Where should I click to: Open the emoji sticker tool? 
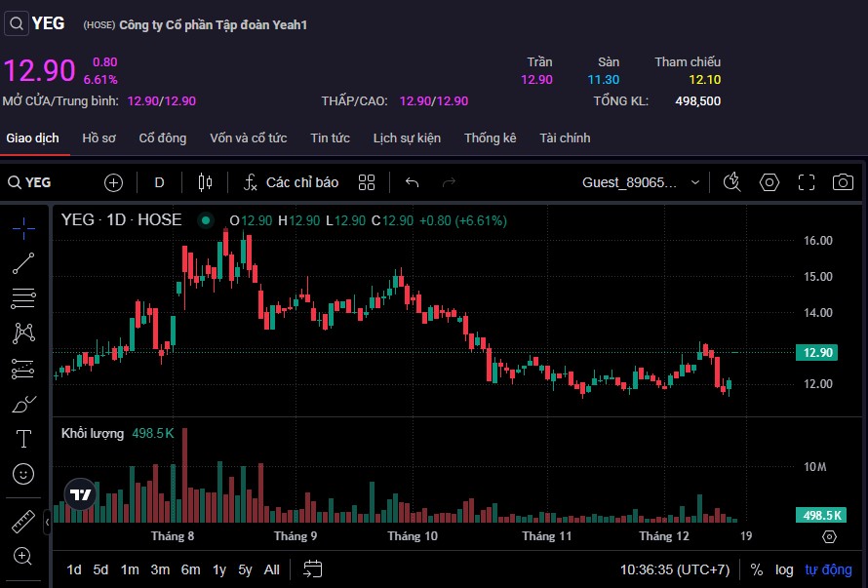23,474
